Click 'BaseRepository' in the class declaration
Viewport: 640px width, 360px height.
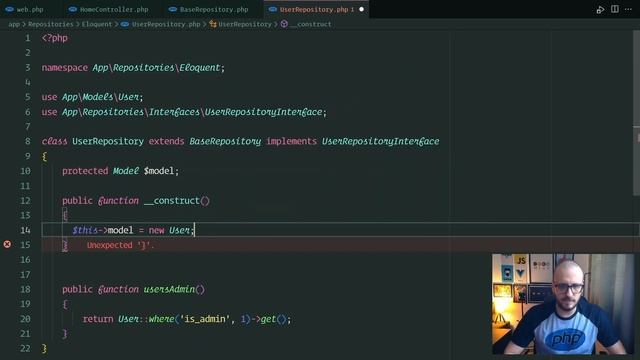(225, 141)
